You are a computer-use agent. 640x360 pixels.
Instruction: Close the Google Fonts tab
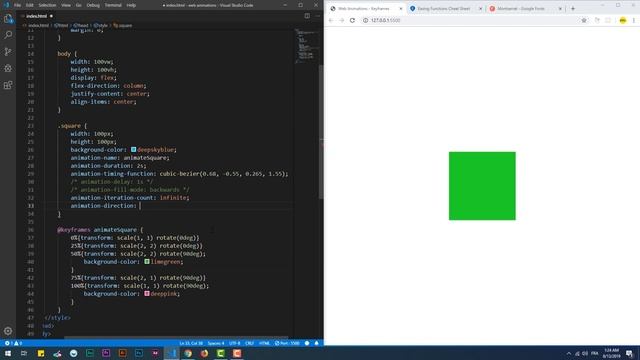(x=560, y=9)
